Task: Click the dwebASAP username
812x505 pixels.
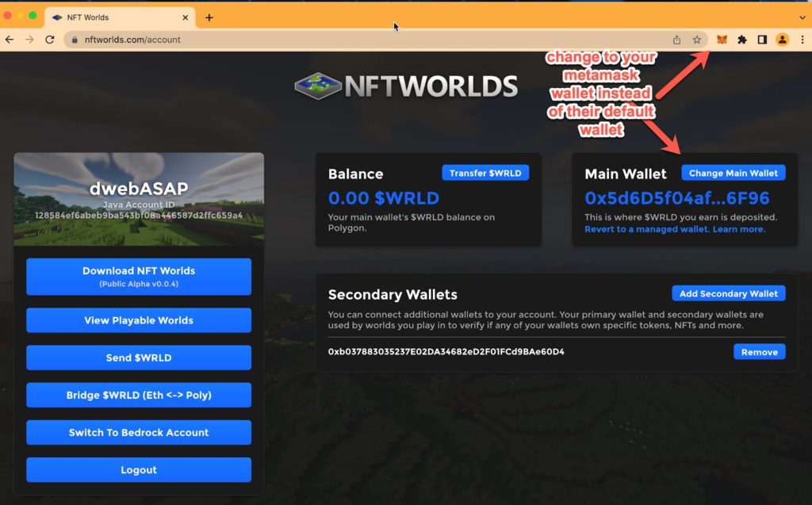Action: [x=139, y=189]
